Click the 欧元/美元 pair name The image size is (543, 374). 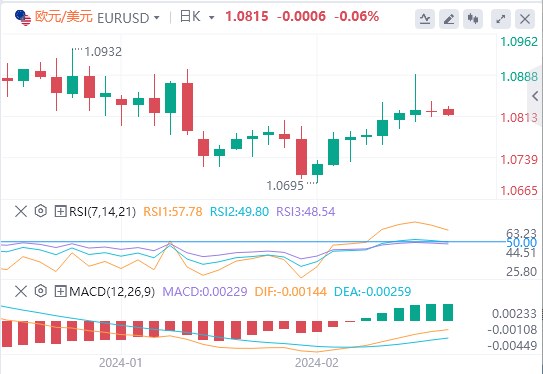(64, 16)
